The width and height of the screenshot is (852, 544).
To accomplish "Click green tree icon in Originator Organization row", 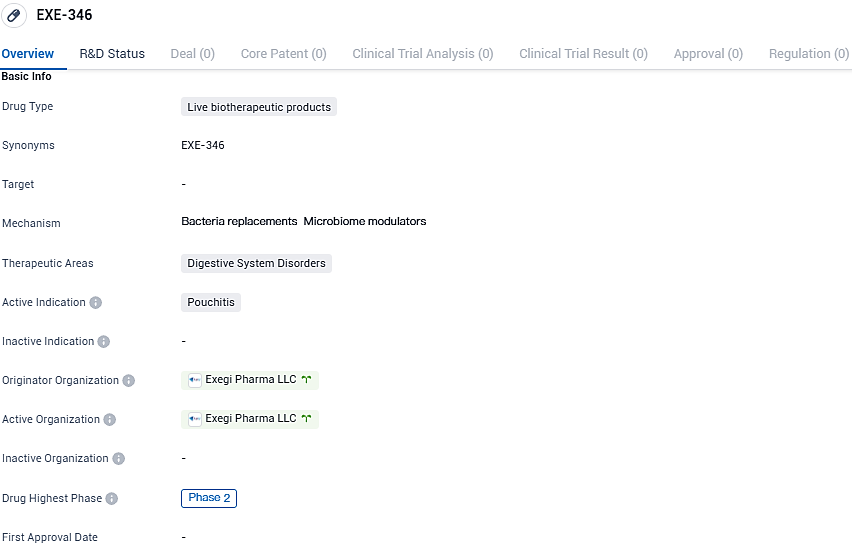I will click(x=306, y=380).
